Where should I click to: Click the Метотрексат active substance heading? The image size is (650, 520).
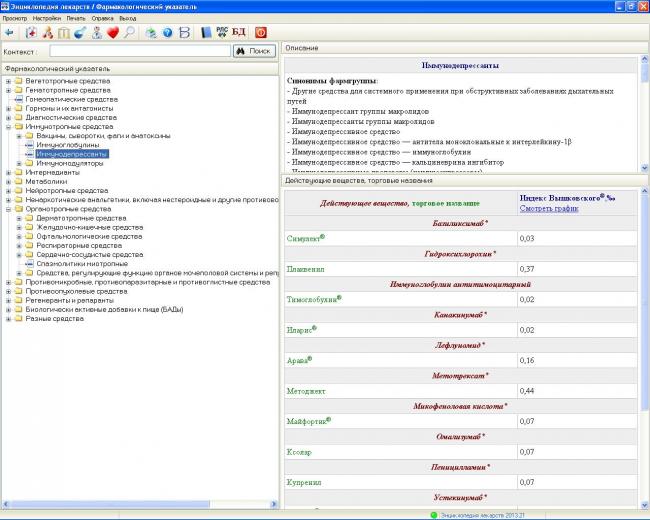click(x=460, y=376)
